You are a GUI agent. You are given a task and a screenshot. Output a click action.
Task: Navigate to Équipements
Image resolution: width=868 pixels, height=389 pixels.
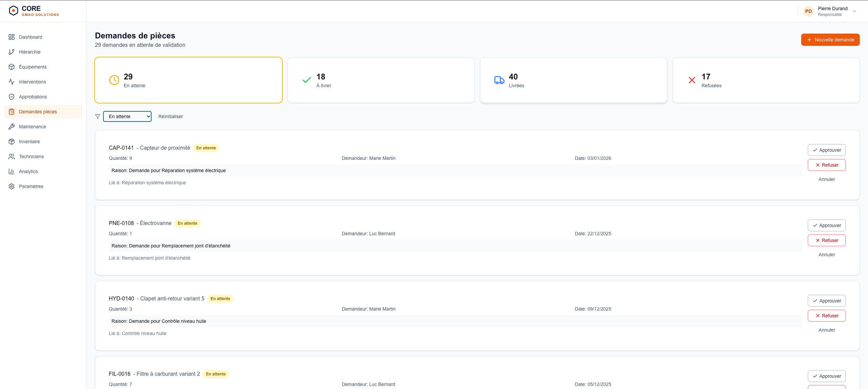coord(43,67)
